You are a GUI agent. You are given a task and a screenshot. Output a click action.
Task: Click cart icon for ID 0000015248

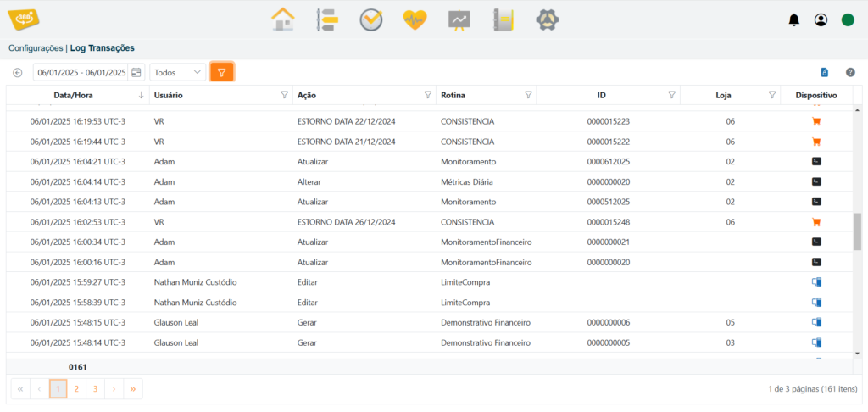(x=816, y=221)
